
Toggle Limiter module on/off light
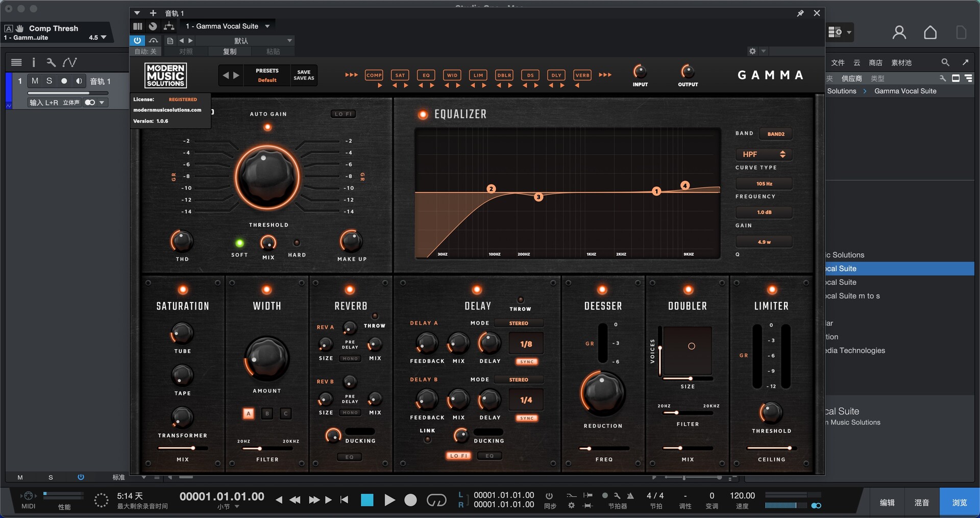[x=772, y=290]
